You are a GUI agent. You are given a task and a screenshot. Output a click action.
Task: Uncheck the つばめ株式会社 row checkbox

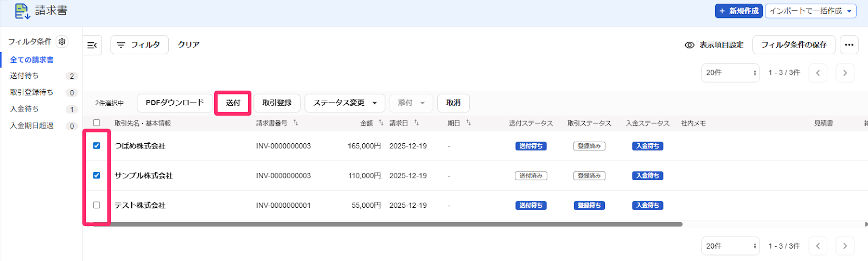[x=97, y=145]
